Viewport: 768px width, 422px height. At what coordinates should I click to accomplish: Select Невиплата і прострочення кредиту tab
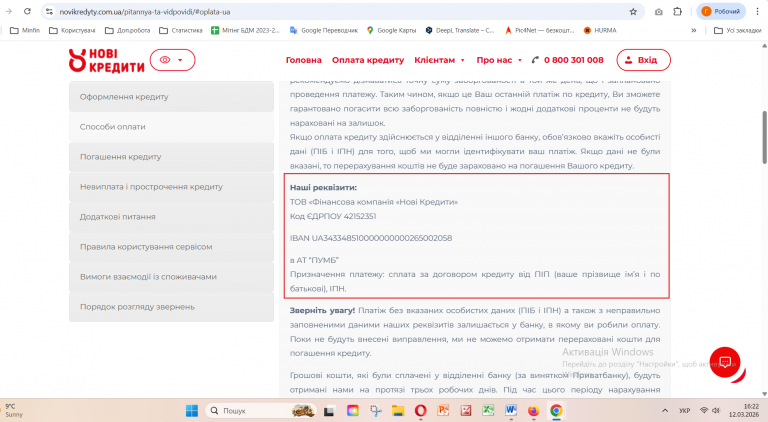(x=171, y=187)
